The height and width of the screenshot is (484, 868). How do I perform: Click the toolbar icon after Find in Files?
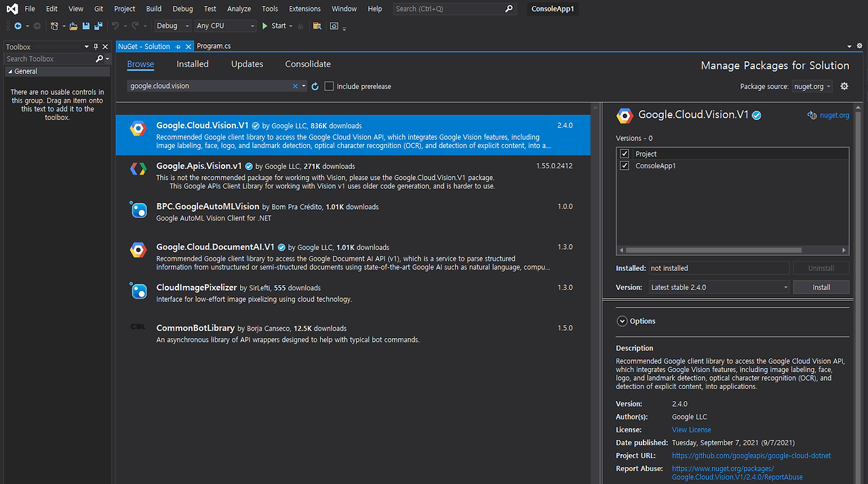334,26
